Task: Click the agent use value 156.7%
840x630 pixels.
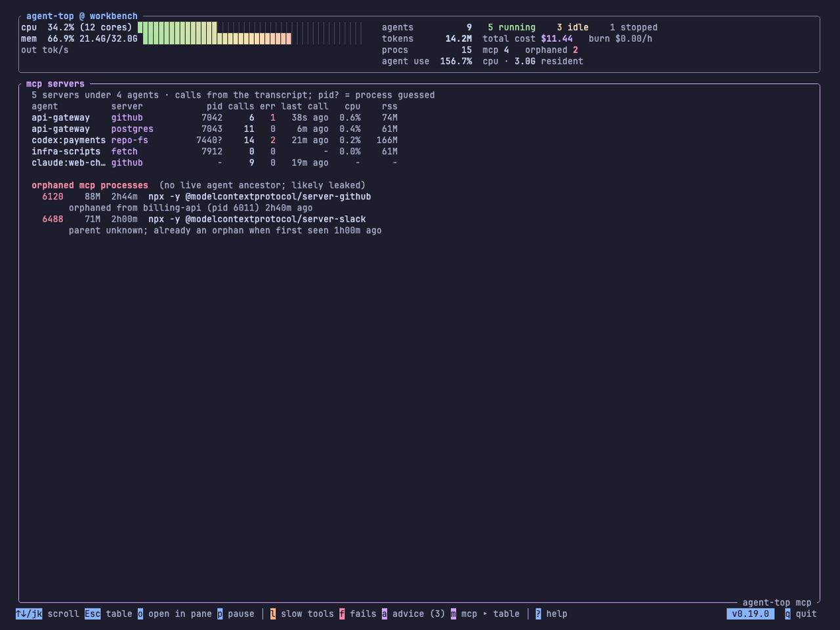Action: click(x=456, y=61)
